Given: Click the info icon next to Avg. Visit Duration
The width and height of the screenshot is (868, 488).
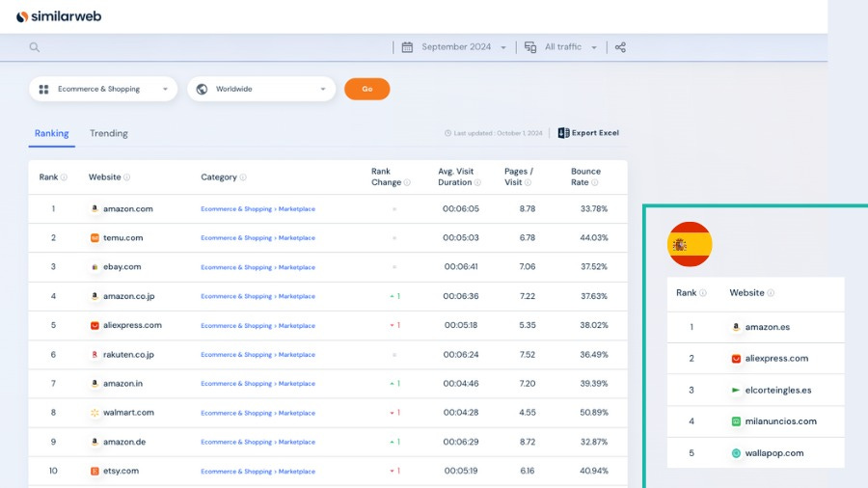Looking at the screenshot, I should (477, 182).
